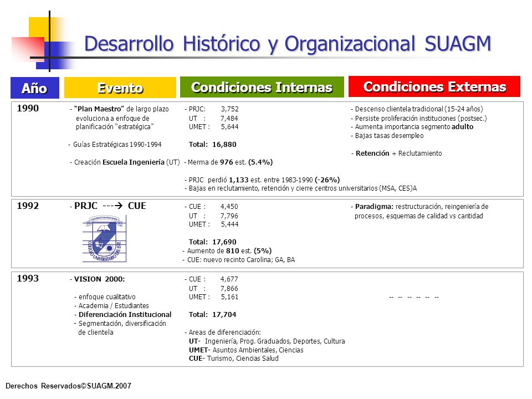This screenshot has height=399, width=532.
Task: Click UT- Ingeniería, Prog. Graduados, Deportes, Cultura
Action: [267, 341]
